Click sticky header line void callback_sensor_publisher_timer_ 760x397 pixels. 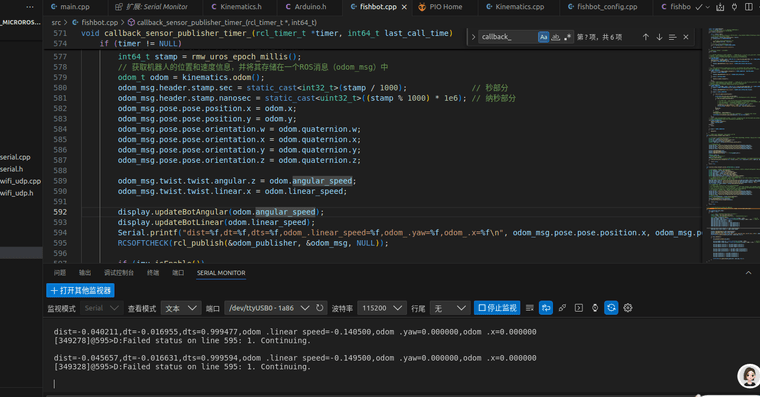coord(267,33)
